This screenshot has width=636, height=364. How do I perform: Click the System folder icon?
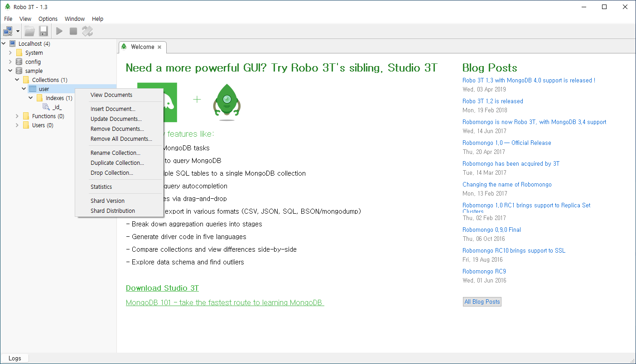[19, 53]
